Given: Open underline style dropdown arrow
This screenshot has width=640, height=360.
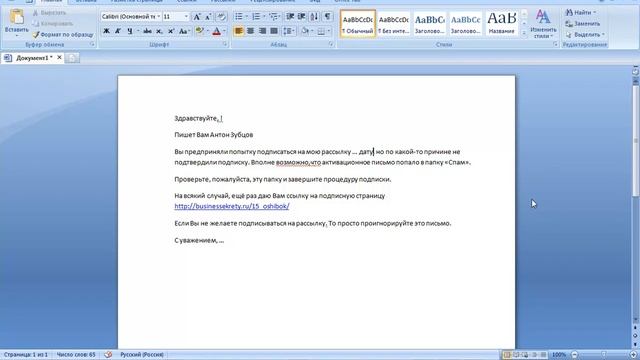Looking at the screenshot, I should pyautogui.click(x=138, y=31).
